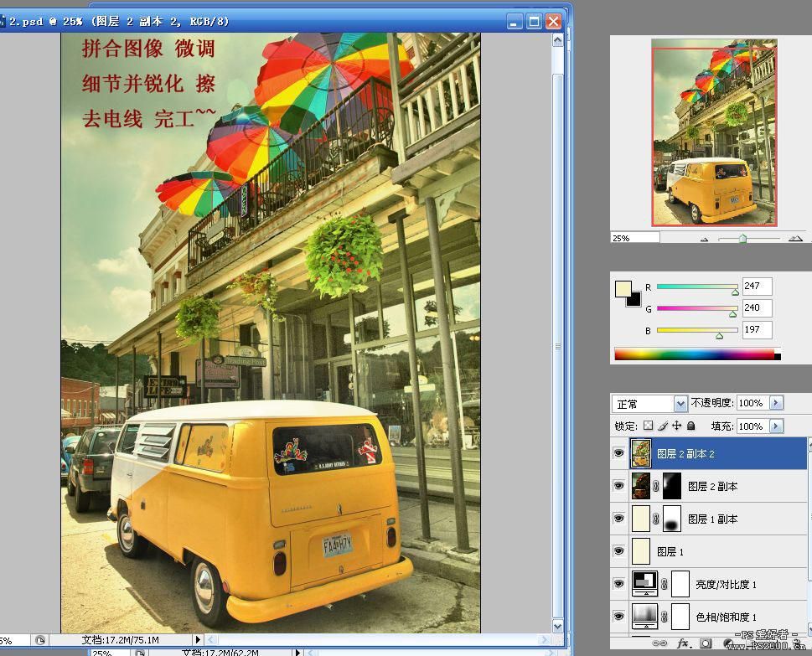
Task: Click the G channel color slider
Action: (697, 308)
